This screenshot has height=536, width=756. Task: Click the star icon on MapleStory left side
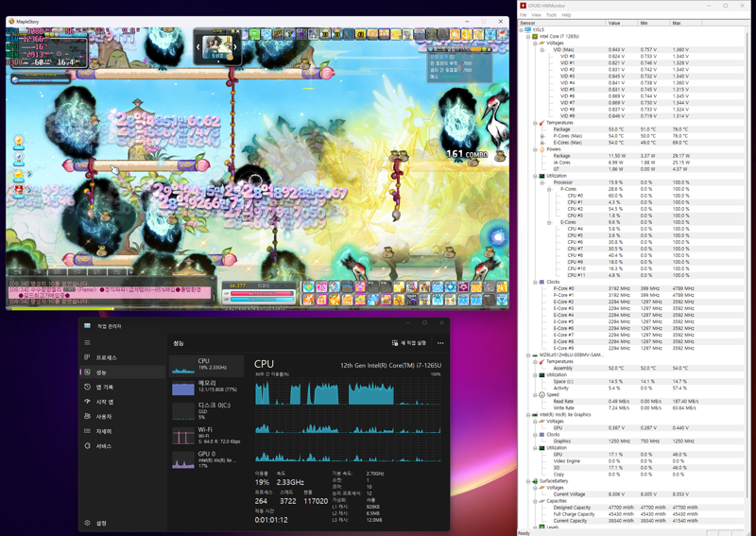(19, 174)
